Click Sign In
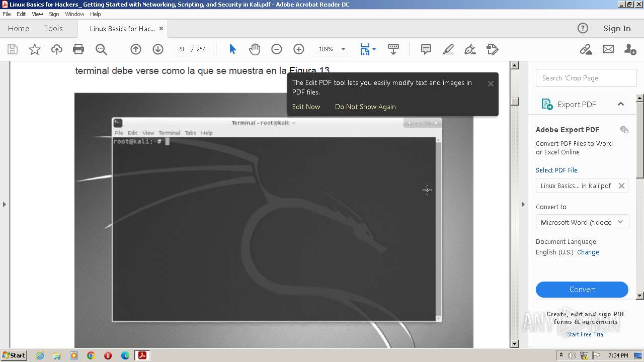644x362 pixels. click(617, 29)
